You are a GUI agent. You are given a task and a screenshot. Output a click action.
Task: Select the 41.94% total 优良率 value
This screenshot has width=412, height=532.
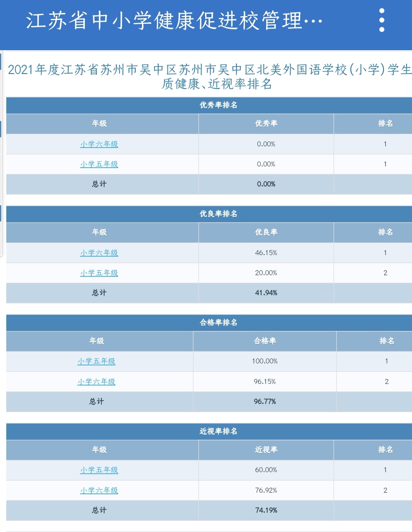[266, 293]
